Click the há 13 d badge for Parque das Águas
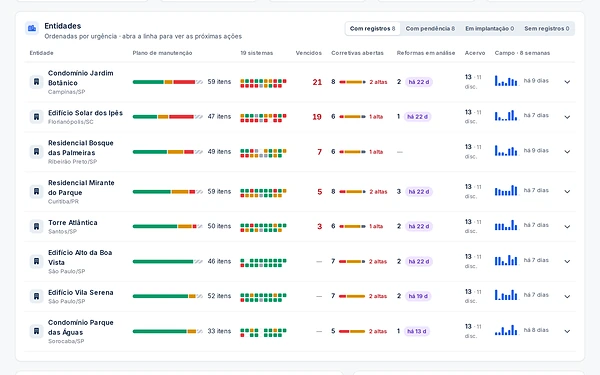Image resolution: width=600 pixels, height=375 pixels. [x=416, y=331]
